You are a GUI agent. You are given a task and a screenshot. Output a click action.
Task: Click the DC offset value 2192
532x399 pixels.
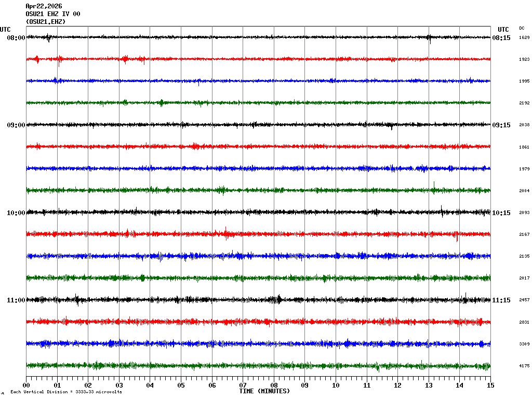coord(524,103)
